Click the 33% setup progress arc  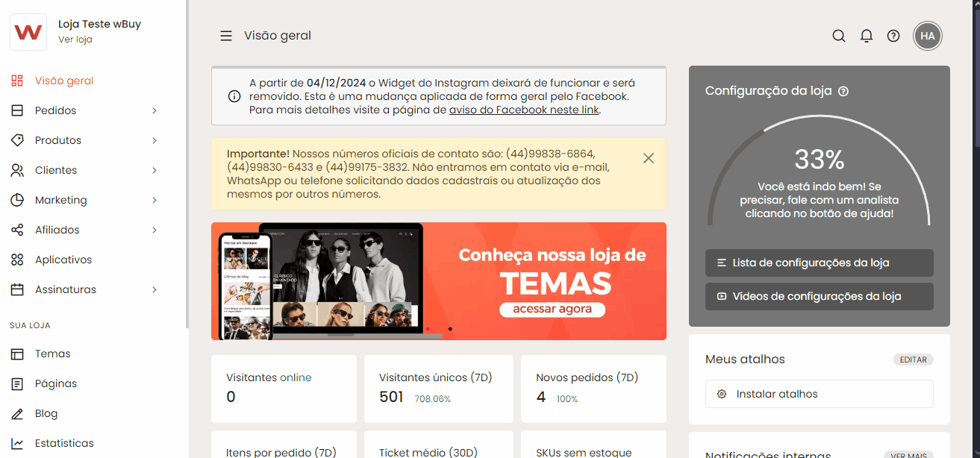(x=819, y=160)
